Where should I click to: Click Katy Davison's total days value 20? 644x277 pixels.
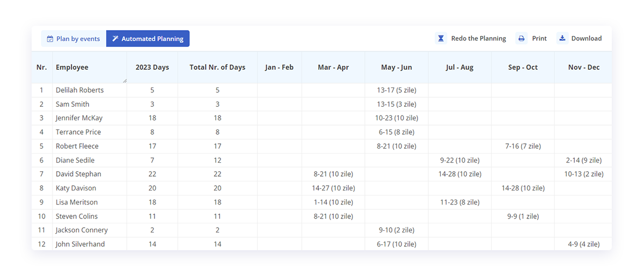coord(217,188)
